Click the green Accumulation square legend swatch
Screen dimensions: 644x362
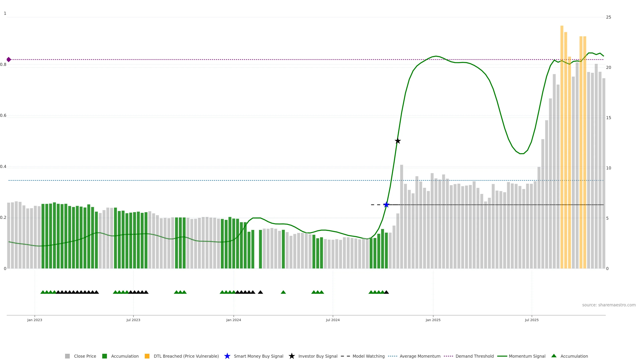[104, 356]
